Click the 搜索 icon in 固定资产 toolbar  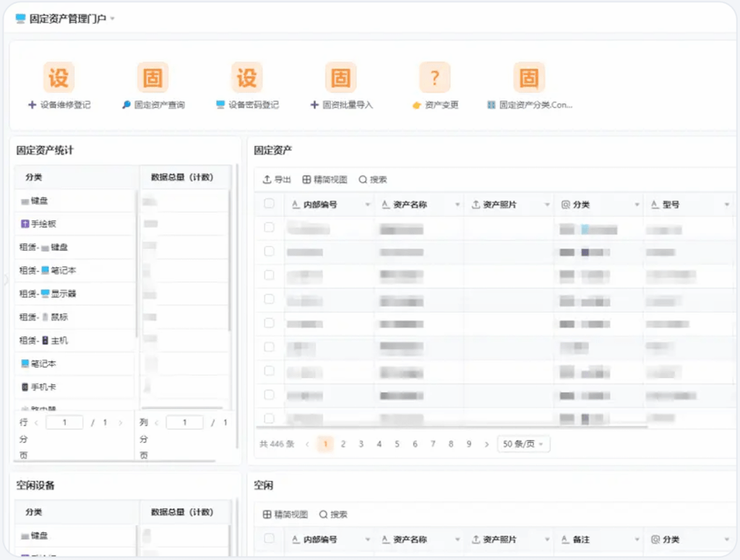[363, 180]
